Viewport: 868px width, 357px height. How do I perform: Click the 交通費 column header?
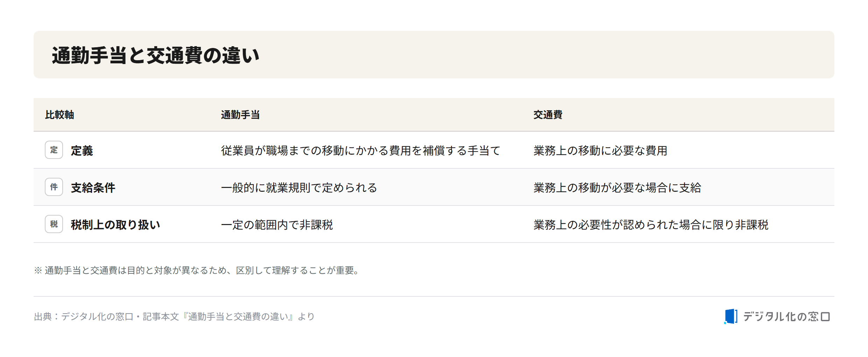tap(548, 114)
